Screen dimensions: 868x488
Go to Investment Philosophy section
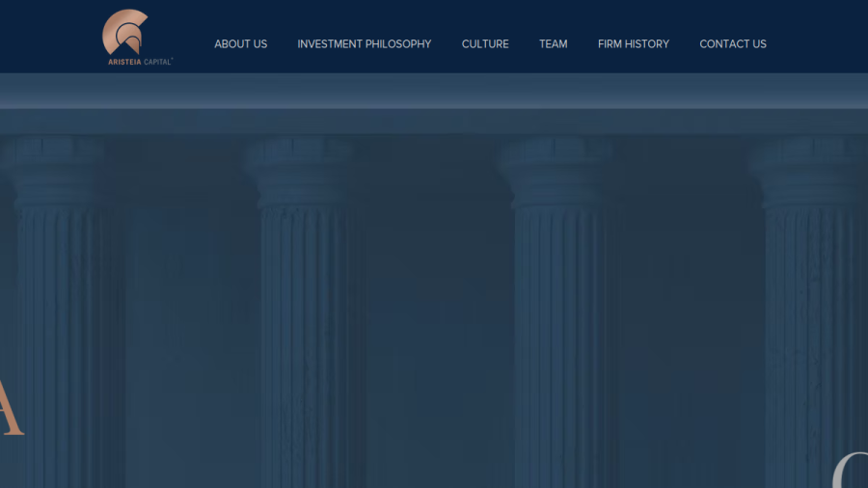click(x=365, y=44)
